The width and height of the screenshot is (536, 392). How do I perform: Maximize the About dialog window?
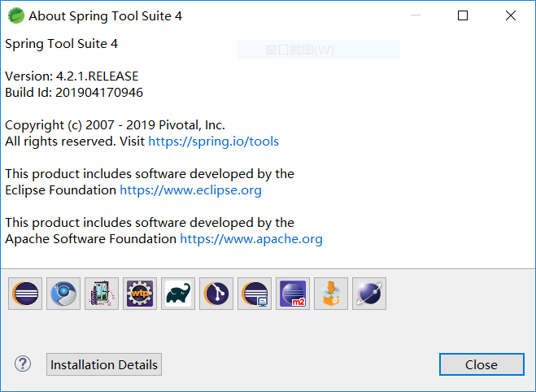463,15
